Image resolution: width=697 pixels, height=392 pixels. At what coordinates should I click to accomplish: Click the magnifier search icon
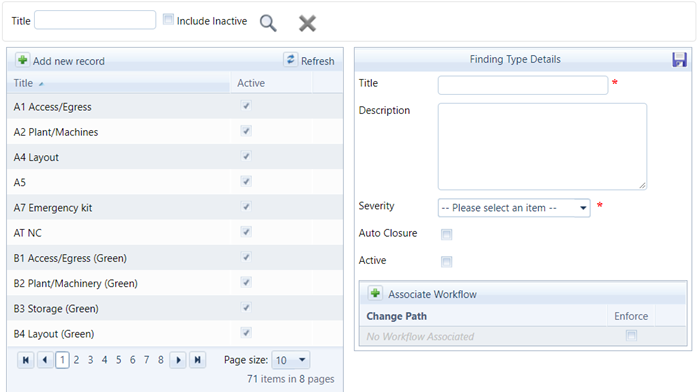(268, 23)
